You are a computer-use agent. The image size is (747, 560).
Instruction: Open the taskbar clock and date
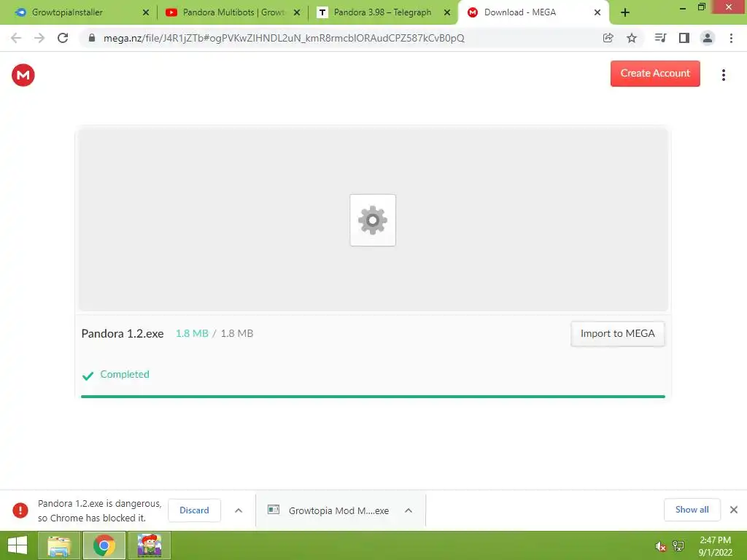[x=715, y=546]
